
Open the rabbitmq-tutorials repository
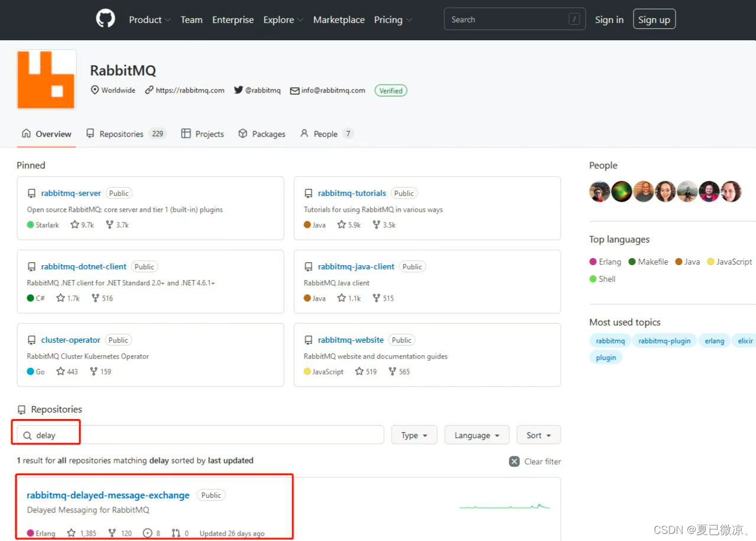[352, 193]
